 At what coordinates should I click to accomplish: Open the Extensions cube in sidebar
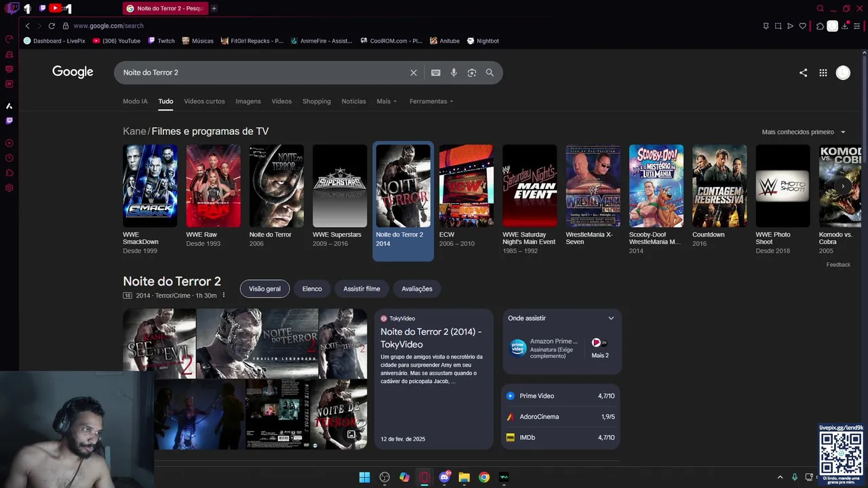(9, 173)
